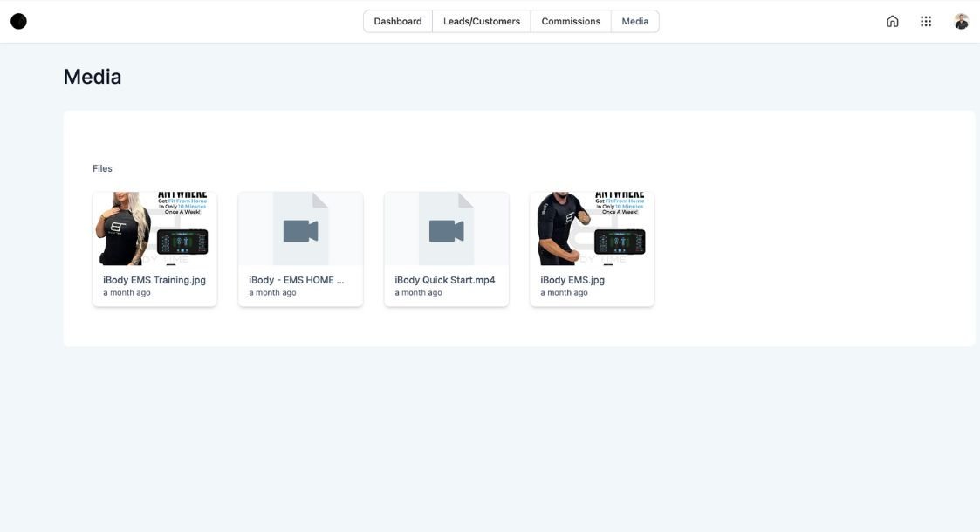Select the Media tab
Image resolution: width=980 pixels, height=532 pixels.
click(x=634, y=21)
